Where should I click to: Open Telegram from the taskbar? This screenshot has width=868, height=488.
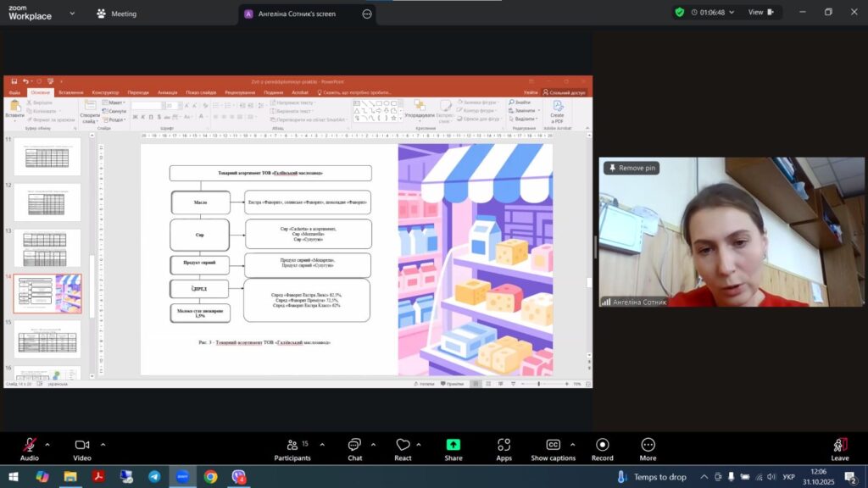pos(153,477)
